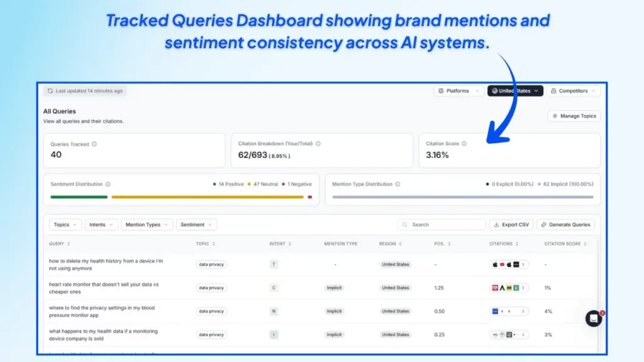Click the gray mention type distribution bar

(x=463, y=197)
